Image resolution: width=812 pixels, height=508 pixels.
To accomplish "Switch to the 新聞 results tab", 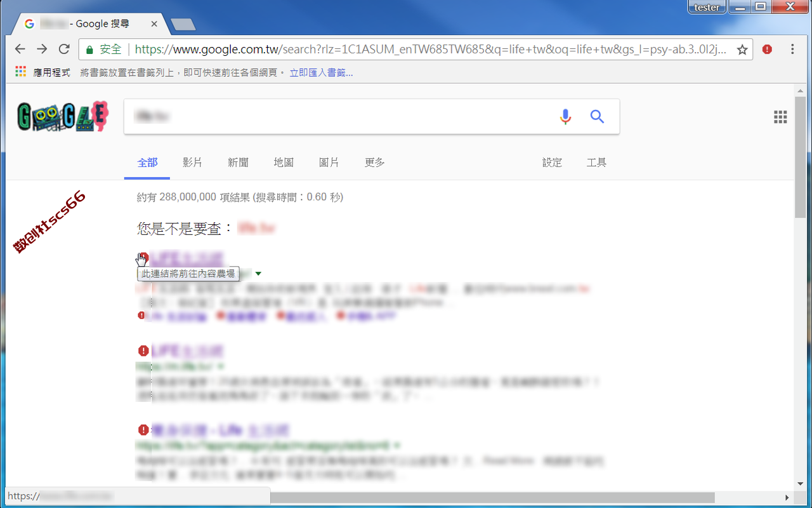I will [238, 163].
